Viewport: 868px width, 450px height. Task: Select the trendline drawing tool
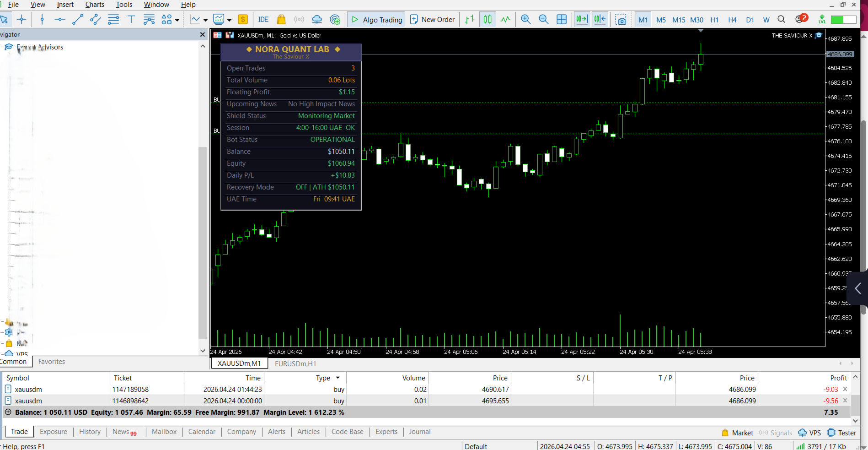(78, 19)
